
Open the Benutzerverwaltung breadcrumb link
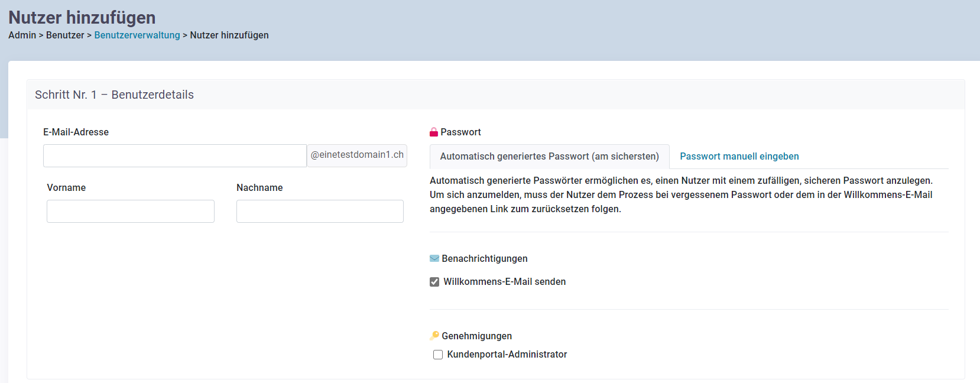coord(137,35)
